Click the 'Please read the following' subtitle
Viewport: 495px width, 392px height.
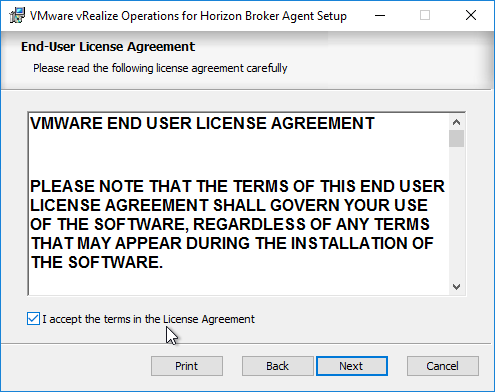160,68
